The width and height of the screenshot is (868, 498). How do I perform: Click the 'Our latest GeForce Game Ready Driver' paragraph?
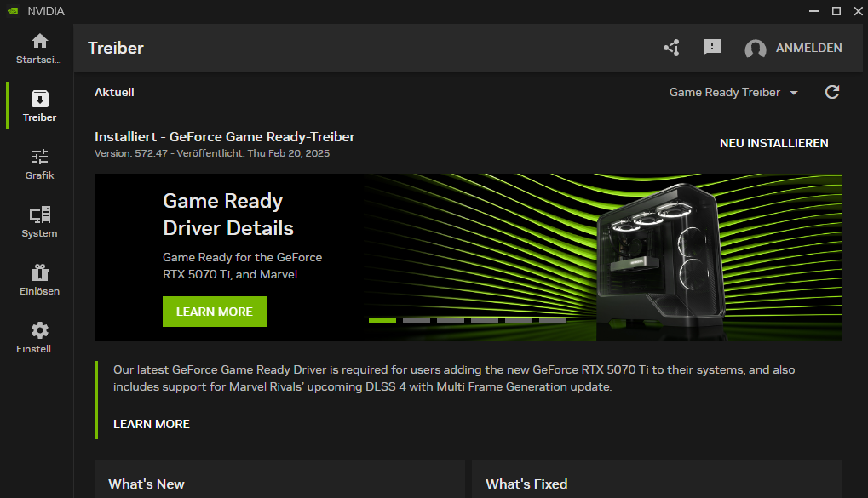pyautogui.click(x=454, y=378)
